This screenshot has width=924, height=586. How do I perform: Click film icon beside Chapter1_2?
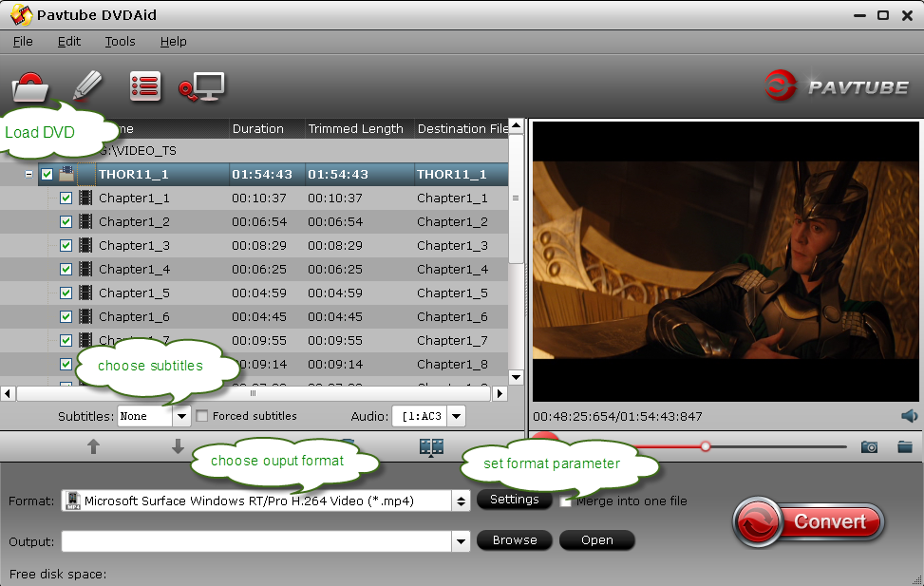[85, 221]
